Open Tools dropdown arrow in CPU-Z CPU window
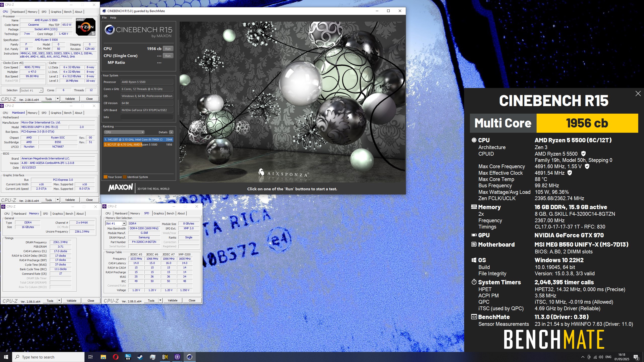The width and height of the screenshot is (644, 362). pos(58,99)
